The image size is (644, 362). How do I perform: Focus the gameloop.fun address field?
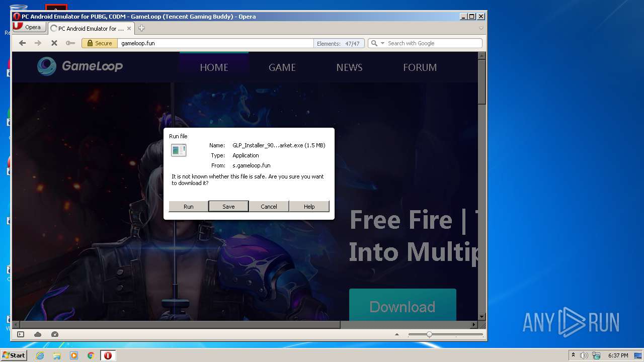(215, 43)
